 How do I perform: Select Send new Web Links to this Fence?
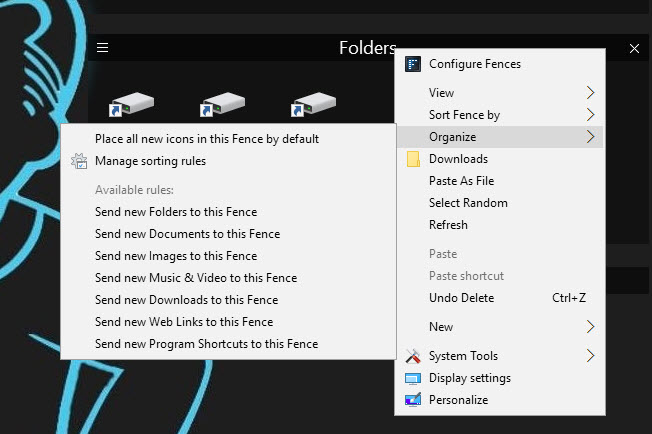(228, 322)
